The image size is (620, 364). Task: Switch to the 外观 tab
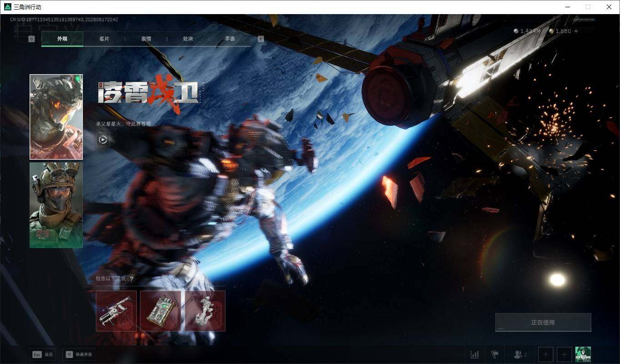[x=62, y=39]
